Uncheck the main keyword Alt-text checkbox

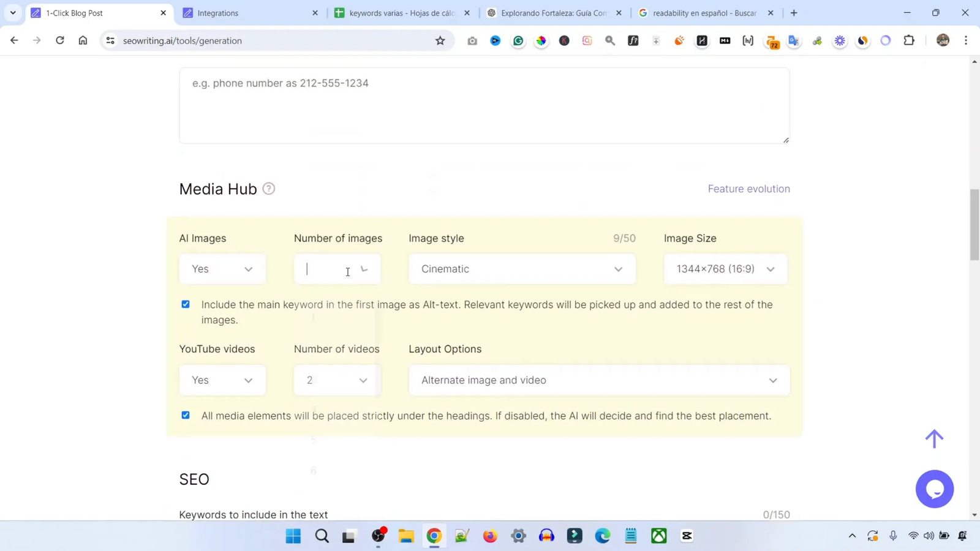click(x=186, y=304)
